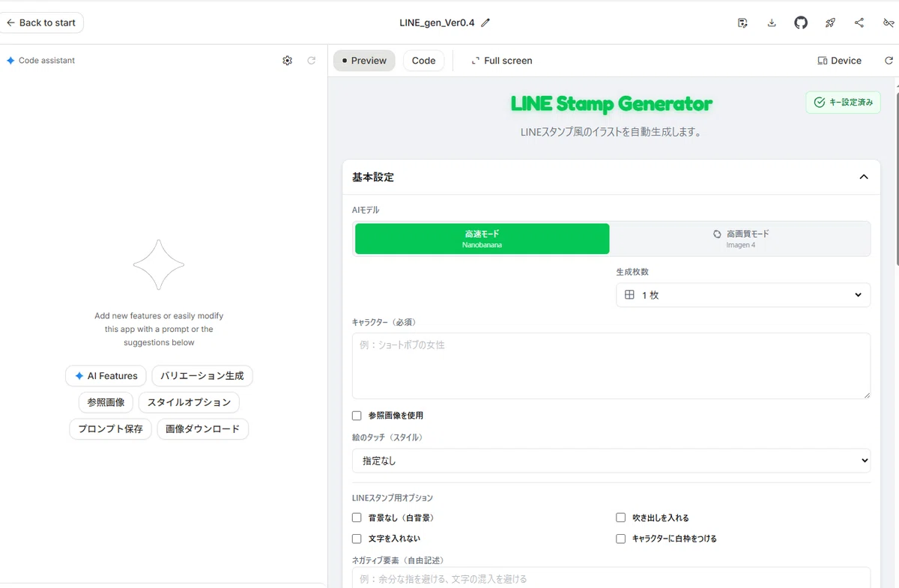Click the Code assistant sparkle icon

[x=10, y=61]
